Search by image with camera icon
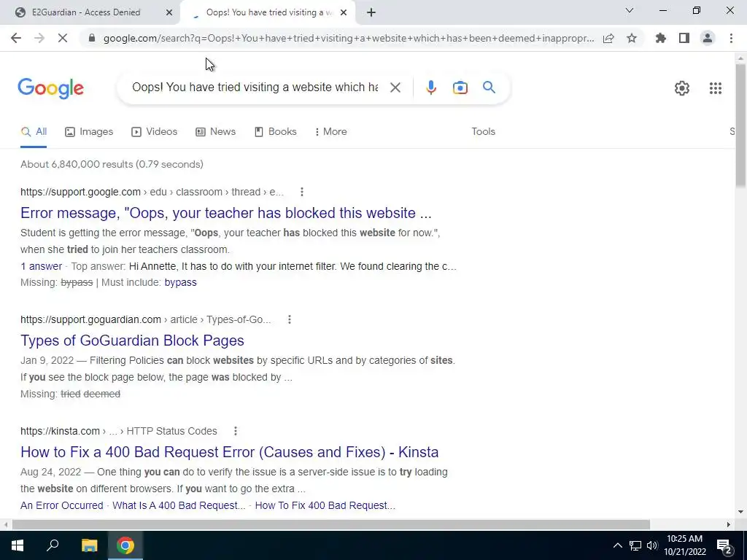Image resolution: width=747 pixels, height=560 pixels. [x=460, y=87]
